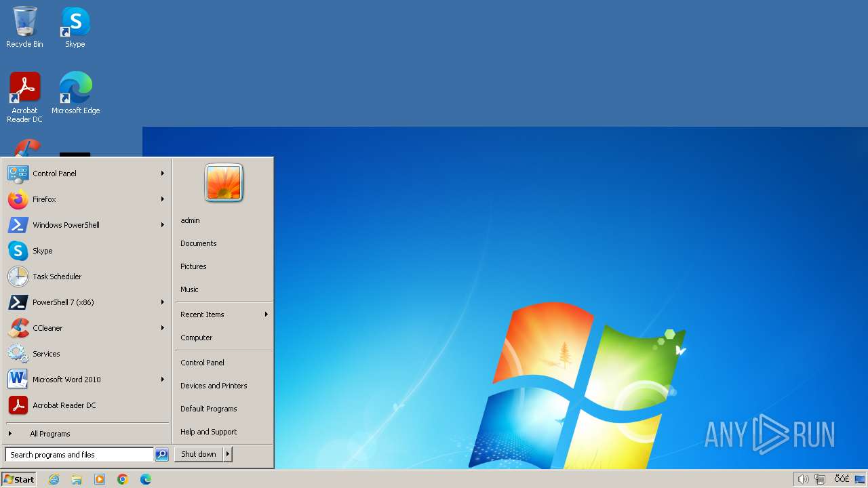Expand PowerShell 7 (x86) jump list arrow

tap(163, 302)
